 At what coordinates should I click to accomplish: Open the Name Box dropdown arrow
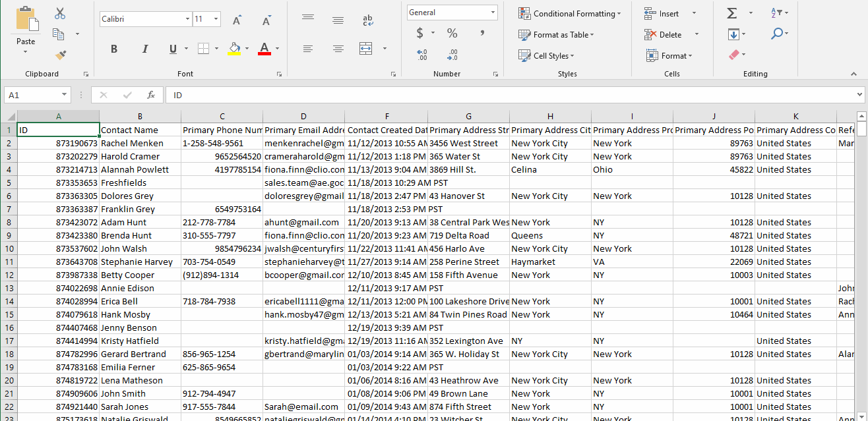pyautogui.click(x=64, y=96)
